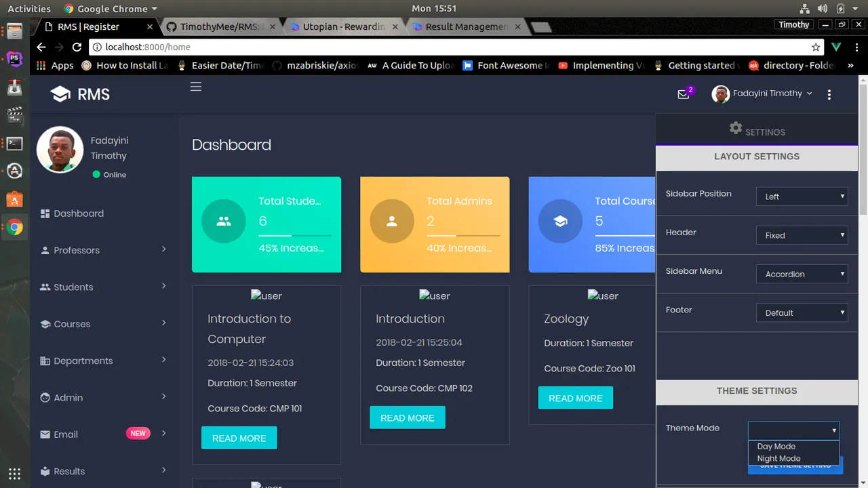Read more about Introduction to Computer
This screenshot has width=868, height=488.
tap(239, 438)
